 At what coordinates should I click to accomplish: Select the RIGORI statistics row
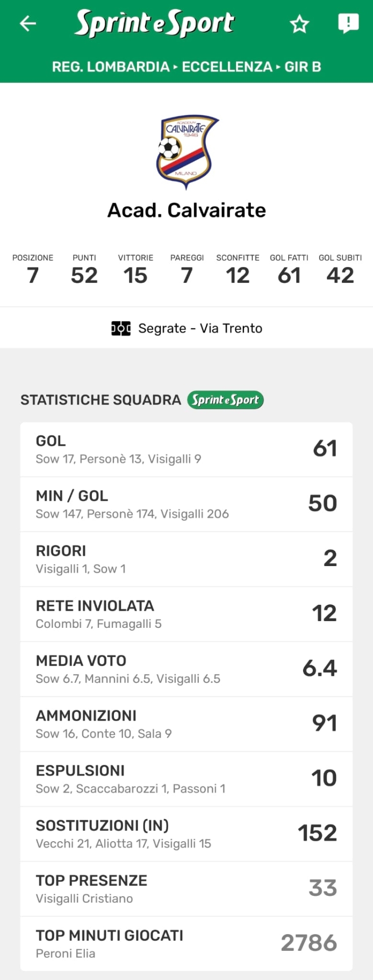pos(186,559)
